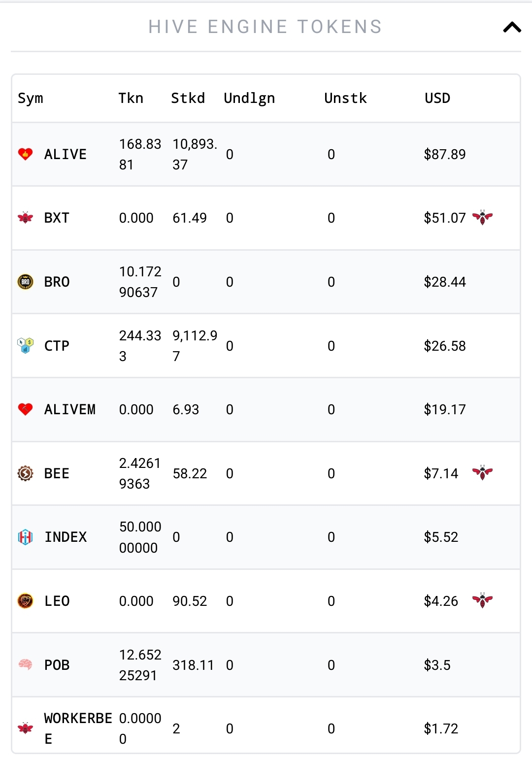Open the INDEX token row
The height and width of the screenshot is (760, 532).
266,537
